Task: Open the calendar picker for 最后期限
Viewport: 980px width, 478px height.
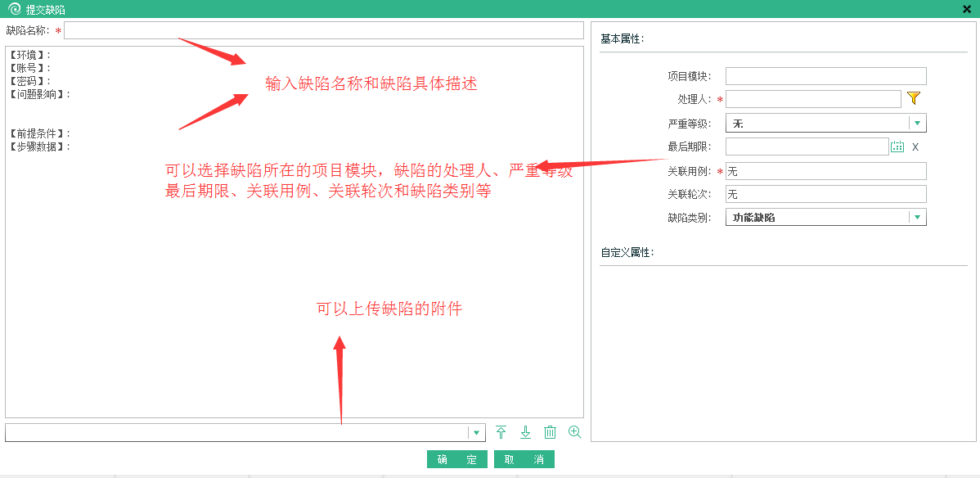Action: click(897, 147)
